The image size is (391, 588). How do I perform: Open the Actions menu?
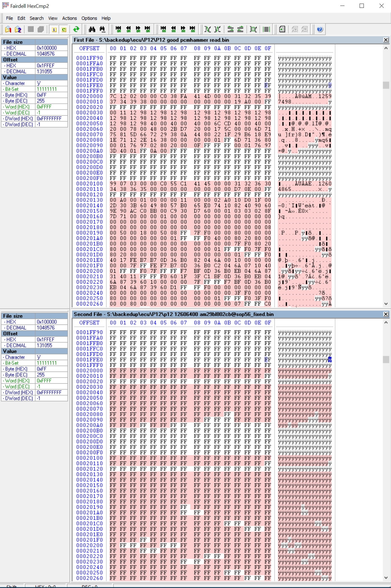coord(70,18)
